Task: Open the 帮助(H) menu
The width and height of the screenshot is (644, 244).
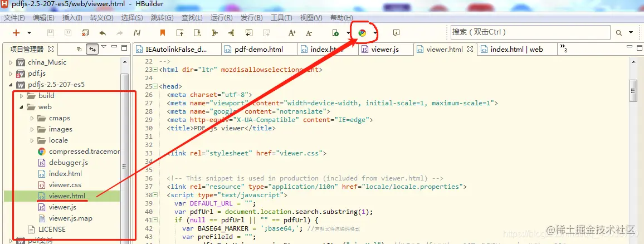Action: pyautogui.click(x=341, y=18)
